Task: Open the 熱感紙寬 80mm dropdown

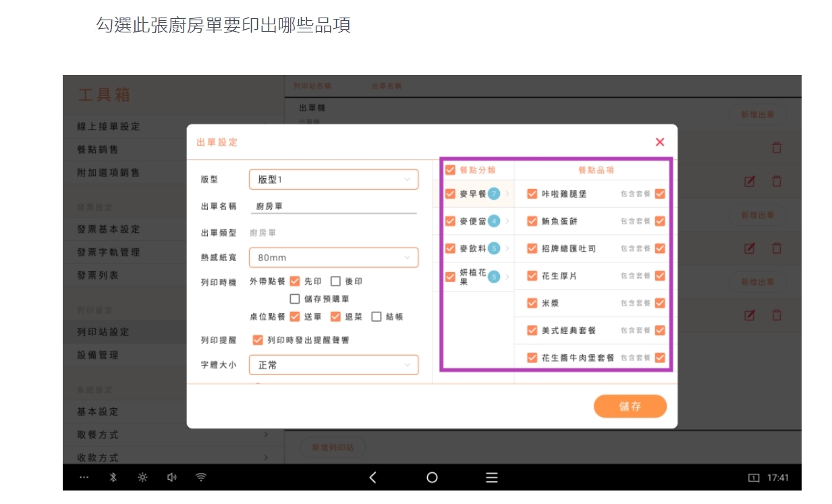Action: (333, 257)
